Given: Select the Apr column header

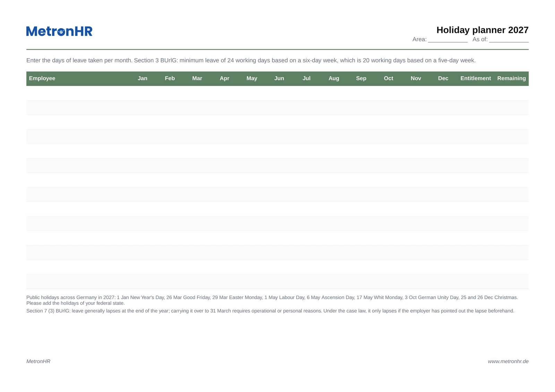Looking at the screenshot, I should (224, 78).
